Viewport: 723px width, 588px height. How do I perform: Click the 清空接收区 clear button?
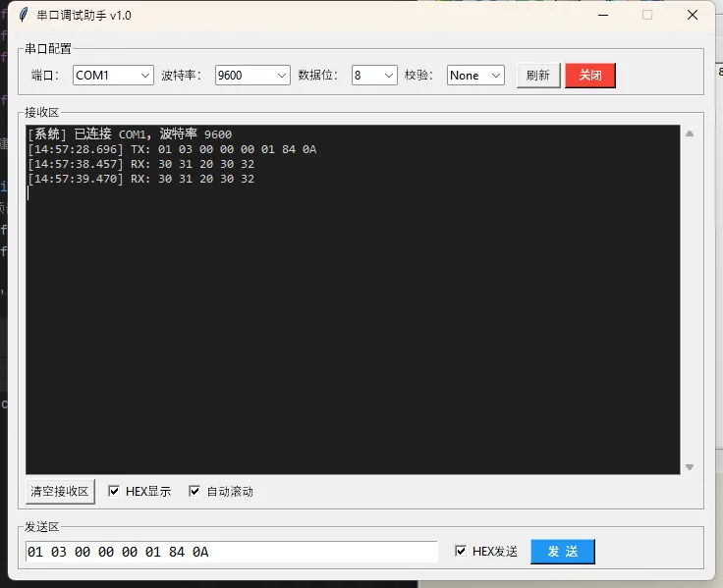(x=60, y=491)
